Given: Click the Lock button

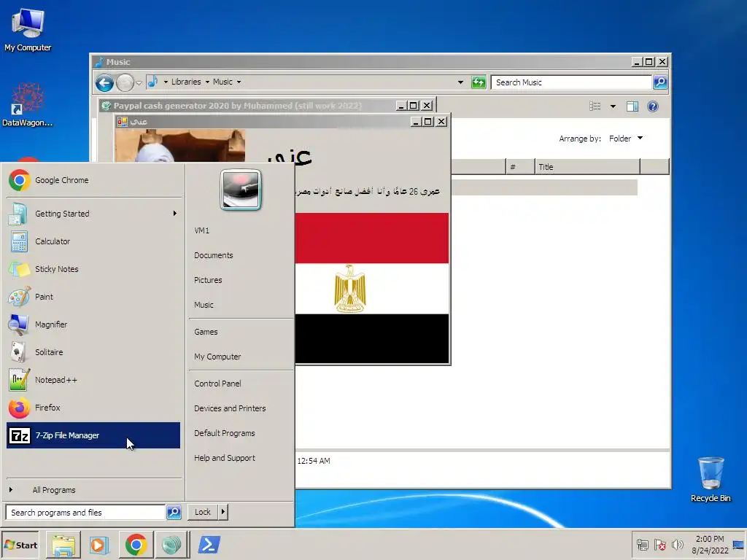Looking at the screenshot, I should 203,512.
